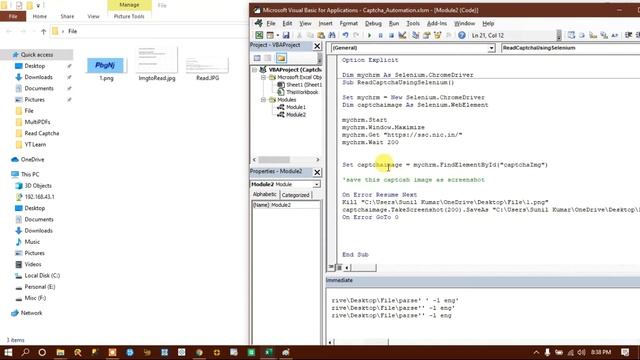Switch to Alphabetic properties tab
This screenshot has width=640, height=360.
tap(264, 195)
